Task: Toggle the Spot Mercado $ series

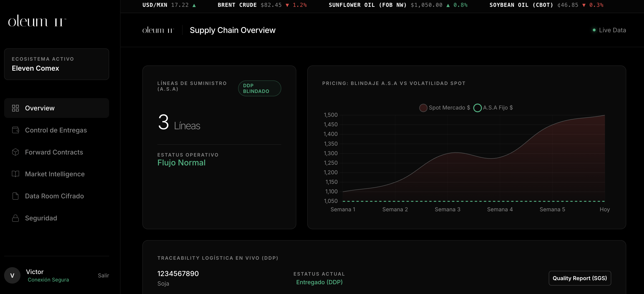Action: click(444, 108)
